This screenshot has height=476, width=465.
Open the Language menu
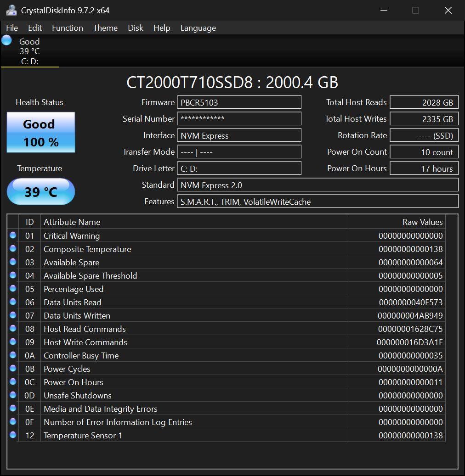tap(198, 28)
